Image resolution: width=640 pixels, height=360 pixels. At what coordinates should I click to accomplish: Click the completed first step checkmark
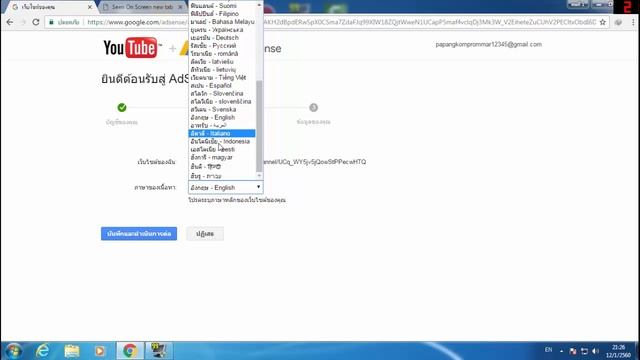(x=122, y=108)
